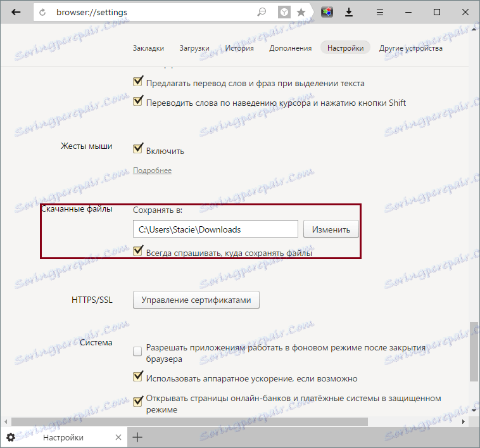Open downloads via the download arrow icon

pos(349,12)
